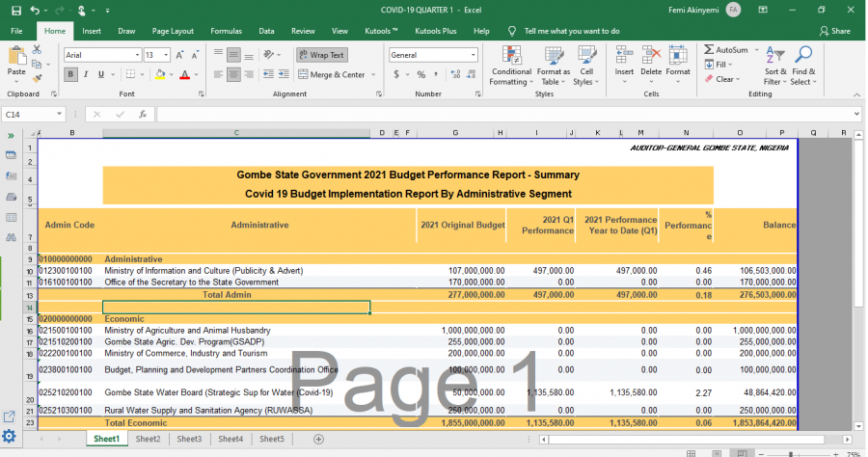The image size is (868, 457).
Task: Adjust the zoom slider in status bar
Action: coord(791,454)
